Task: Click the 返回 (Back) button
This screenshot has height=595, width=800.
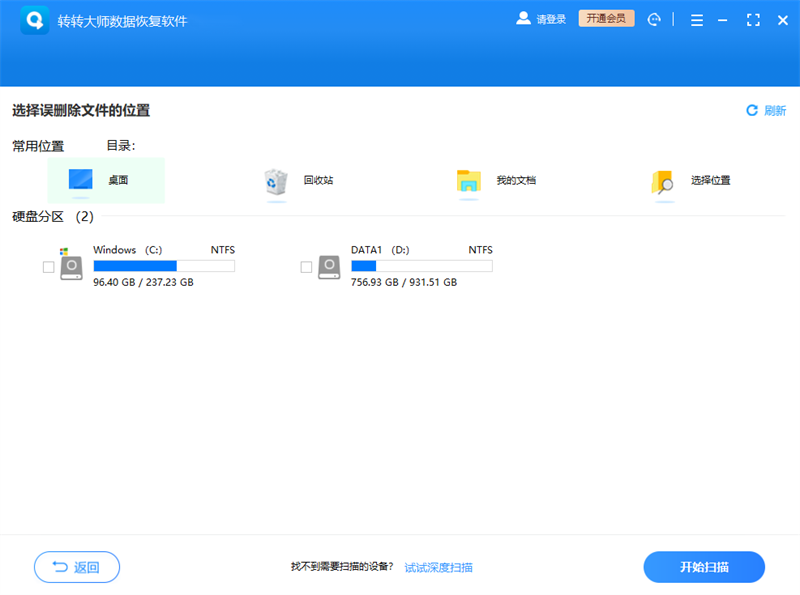Action: (x=76, y=567)
